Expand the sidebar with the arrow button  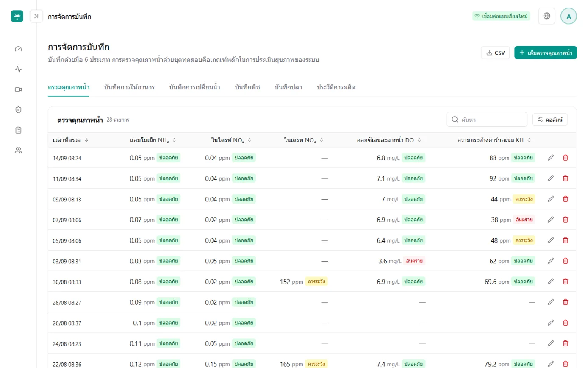point(36,16)
